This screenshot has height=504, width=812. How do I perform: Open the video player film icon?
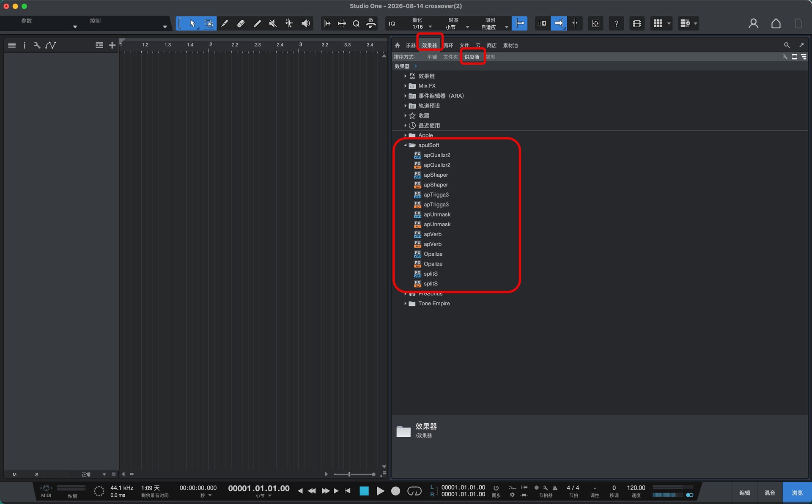pos(637,24)
